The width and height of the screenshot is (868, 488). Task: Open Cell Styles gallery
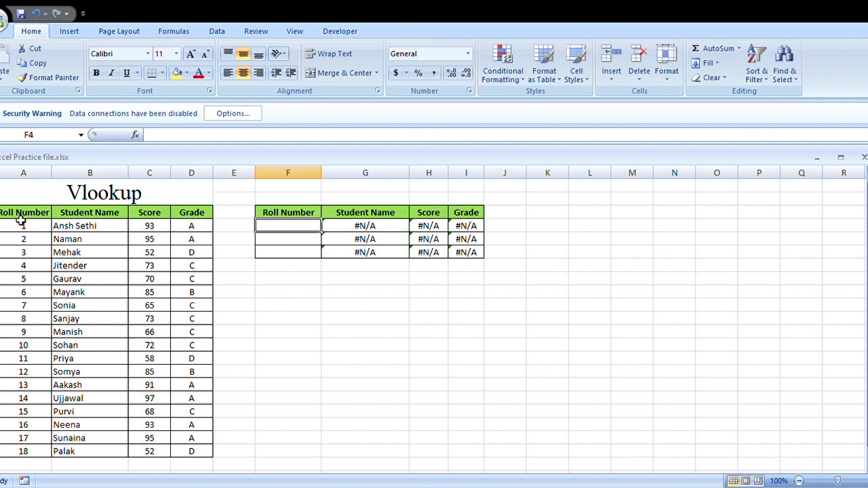pyautogui.click(x=576, y=64)
